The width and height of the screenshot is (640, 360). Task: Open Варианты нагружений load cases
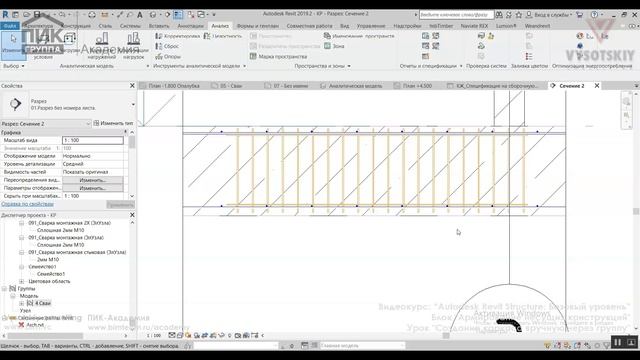click(x=102, y=46)
